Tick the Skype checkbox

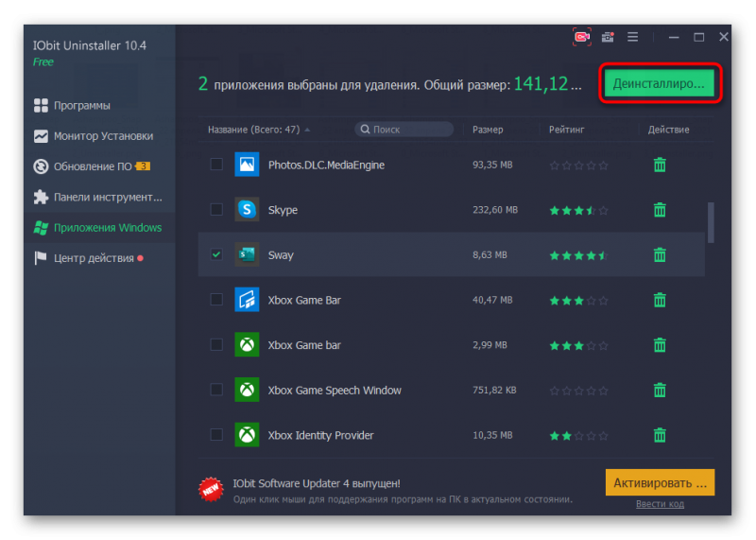point(216,209)
